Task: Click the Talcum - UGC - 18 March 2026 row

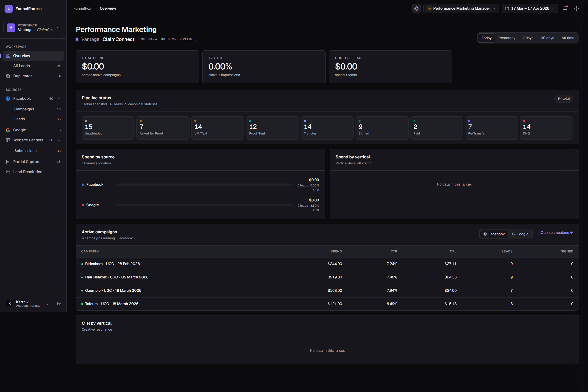Action: pyautogui.click(x=327, y=304)
